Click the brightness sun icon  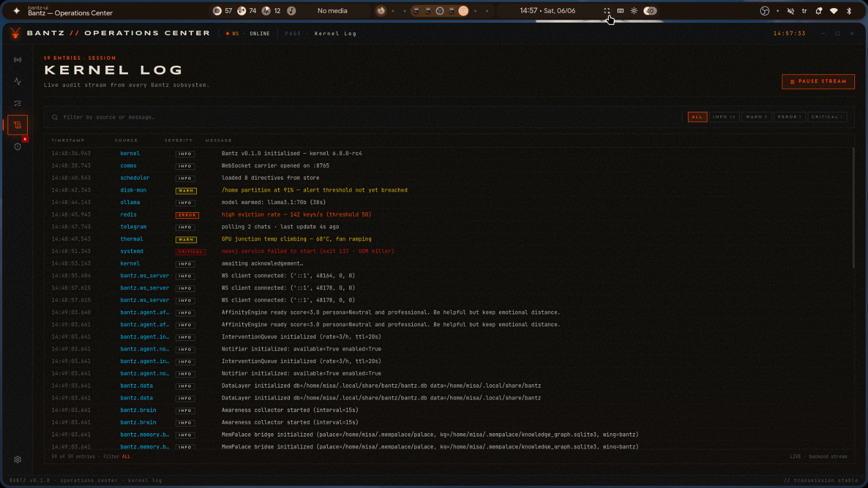(634, 11)
